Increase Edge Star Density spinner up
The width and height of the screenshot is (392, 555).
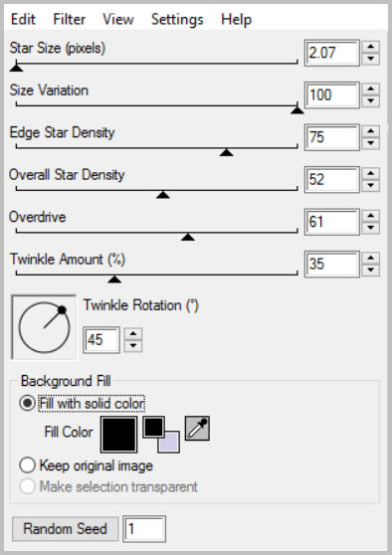point(371,131)
